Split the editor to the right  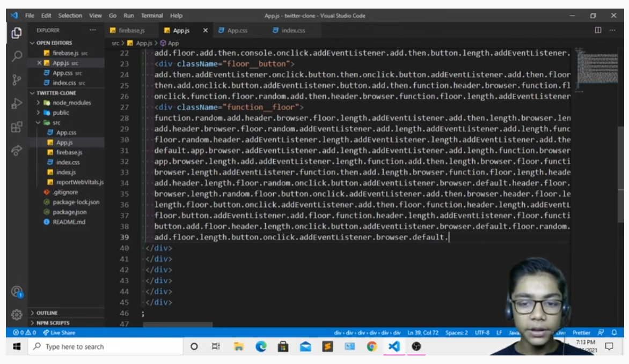598,30
